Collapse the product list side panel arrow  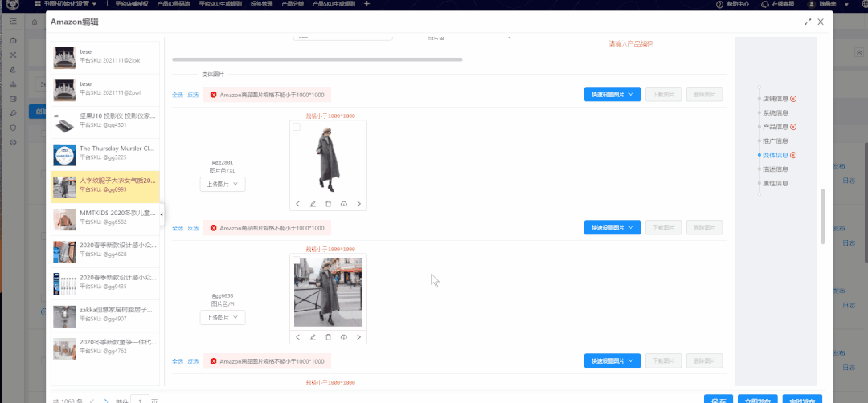tap(162, 214)
